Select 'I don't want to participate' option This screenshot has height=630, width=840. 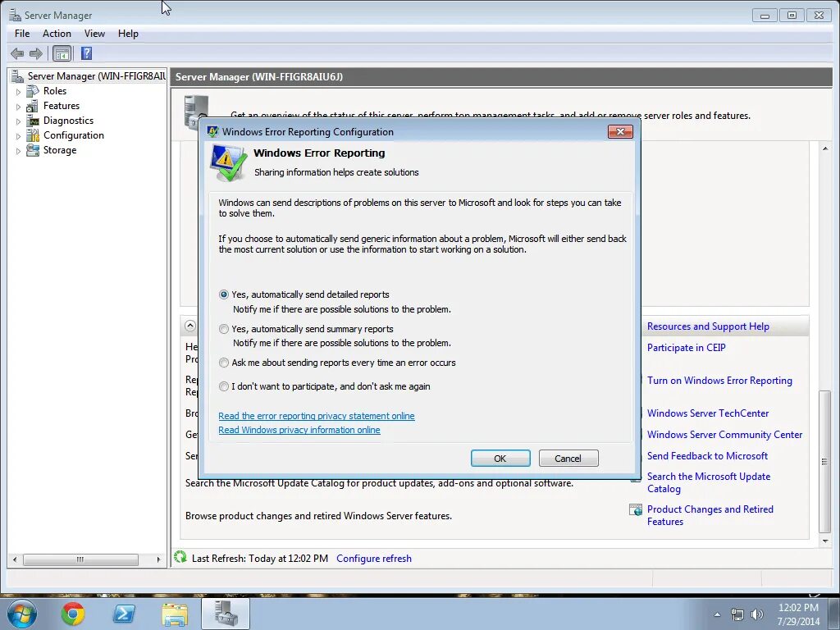(x=224, y=386)
